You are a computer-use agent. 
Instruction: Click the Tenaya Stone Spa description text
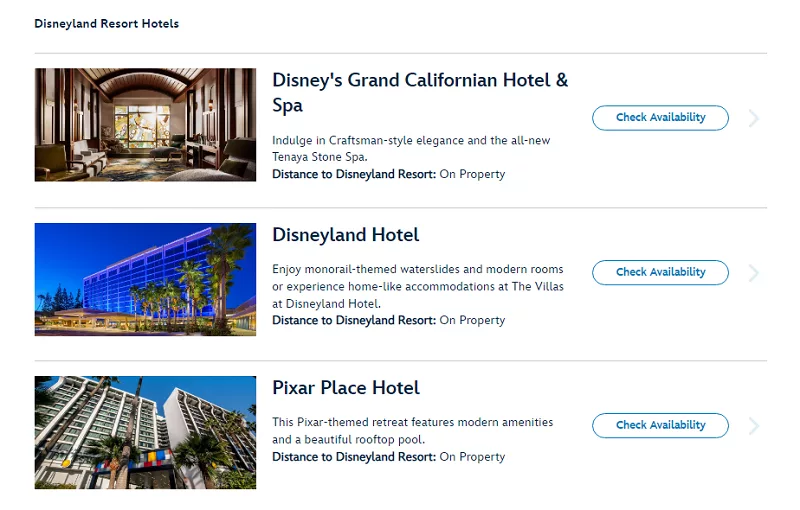click(411, 148)
